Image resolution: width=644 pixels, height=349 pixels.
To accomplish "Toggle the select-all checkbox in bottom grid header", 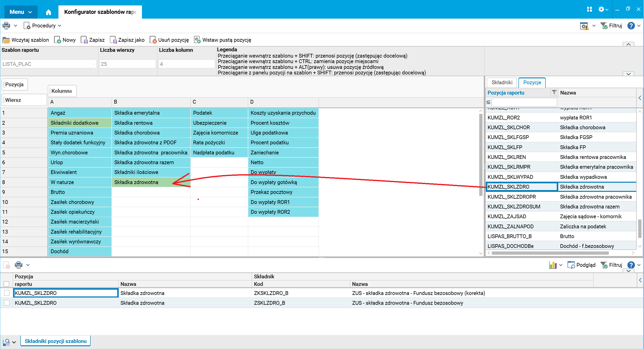I will point(7,284).
